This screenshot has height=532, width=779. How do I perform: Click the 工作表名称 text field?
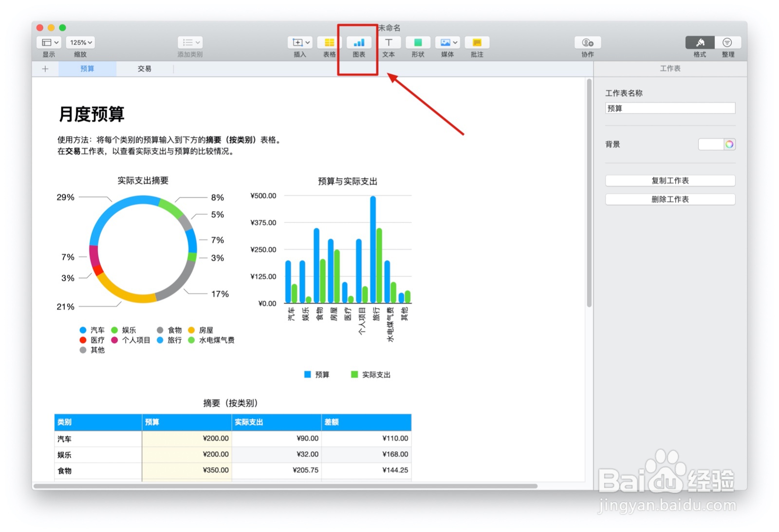coord(670,108)
